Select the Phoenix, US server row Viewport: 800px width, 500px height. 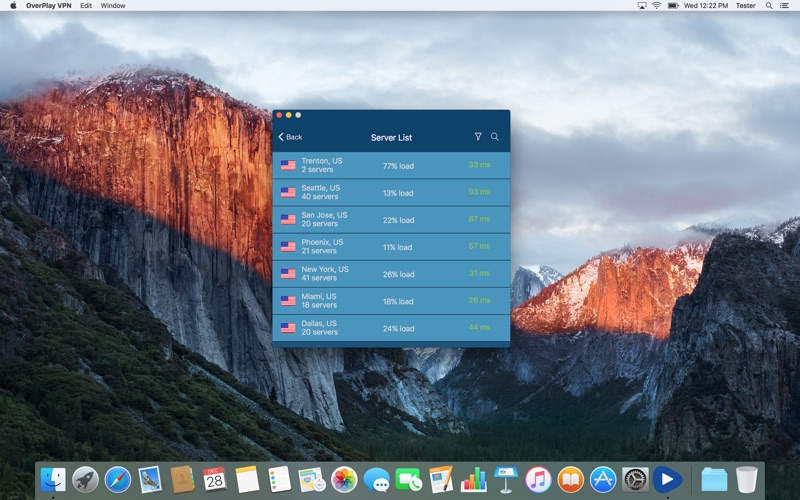391,246
